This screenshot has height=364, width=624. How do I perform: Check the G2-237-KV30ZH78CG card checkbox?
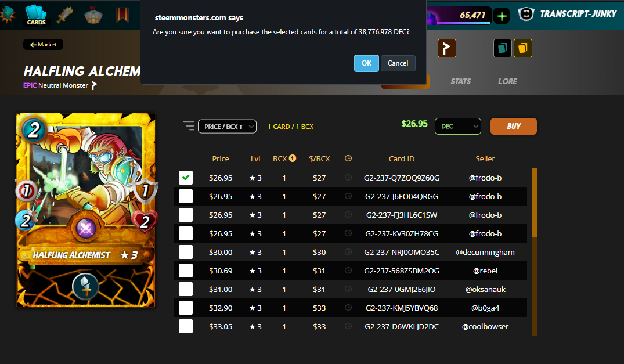pyautogui.click(x=185, y=233)
